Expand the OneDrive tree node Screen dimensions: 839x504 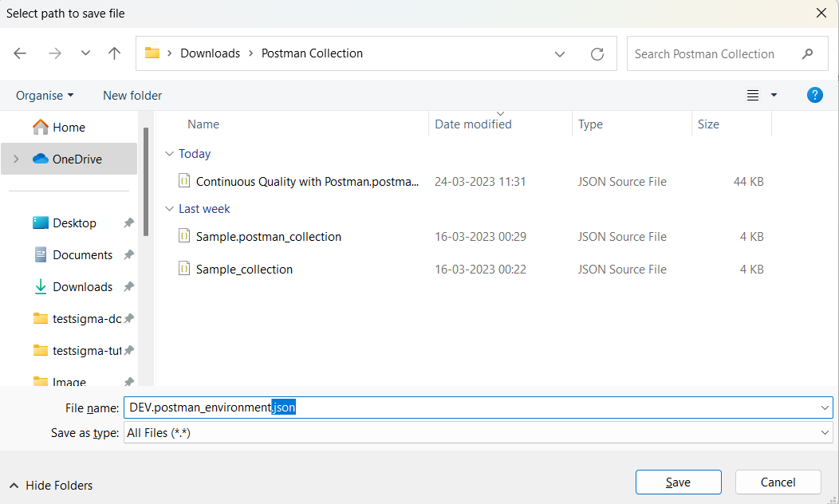[x=16, y=159]
